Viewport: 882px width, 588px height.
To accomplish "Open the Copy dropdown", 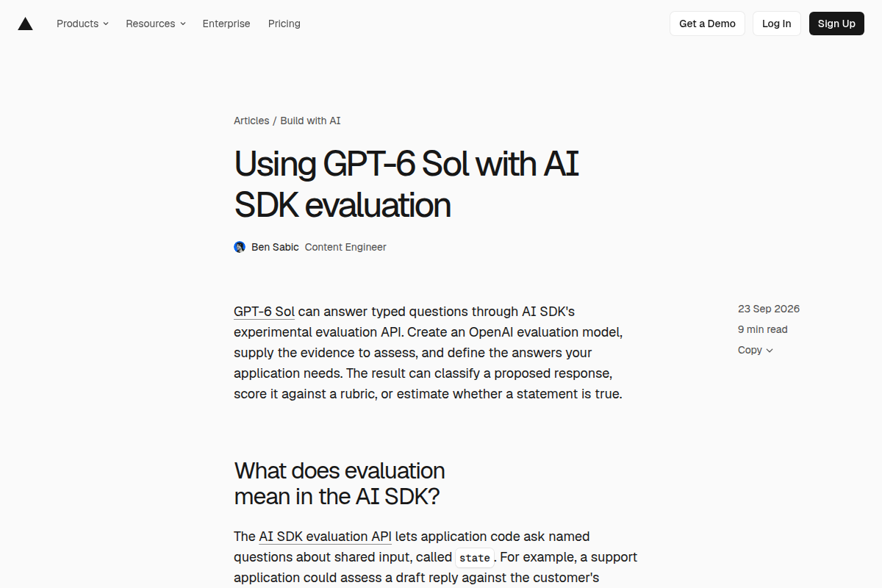I will click(756, 350).
